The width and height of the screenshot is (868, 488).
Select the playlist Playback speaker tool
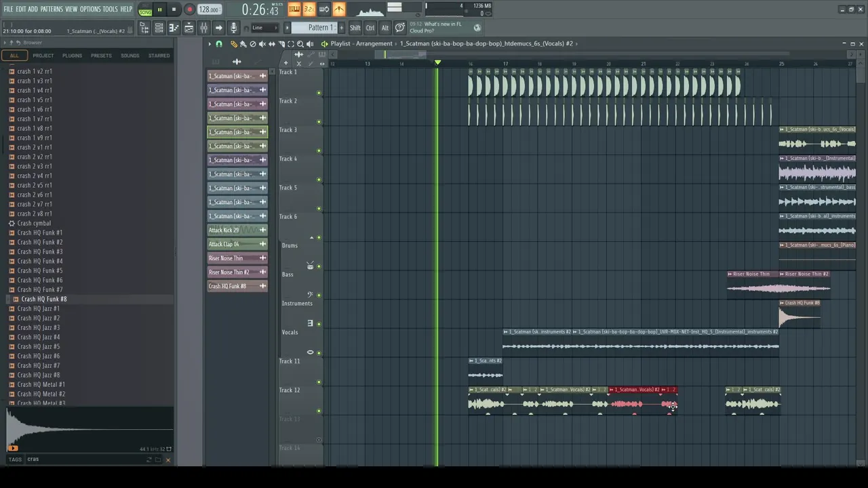tap(310, 44)
